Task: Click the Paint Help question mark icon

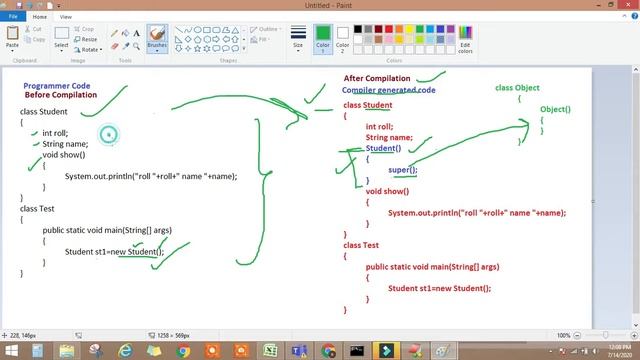Action: click(x=635, y=16)
